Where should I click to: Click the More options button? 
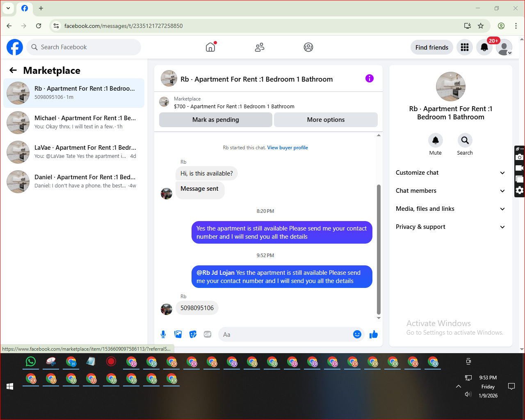[326, 120]
